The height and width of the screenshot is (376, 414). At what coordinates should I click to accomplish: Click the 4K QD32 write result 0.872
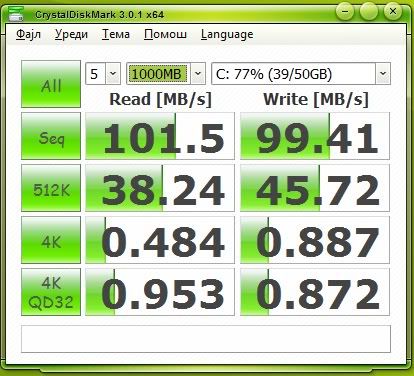point(315,292)
